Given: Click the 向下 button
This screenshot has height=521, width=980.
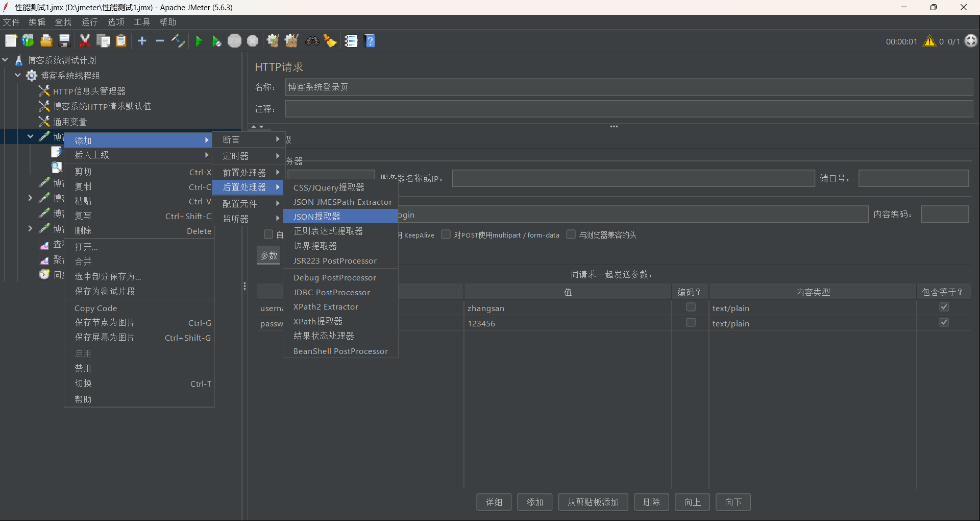Looking at the screenshot, I should pos(733,502).
